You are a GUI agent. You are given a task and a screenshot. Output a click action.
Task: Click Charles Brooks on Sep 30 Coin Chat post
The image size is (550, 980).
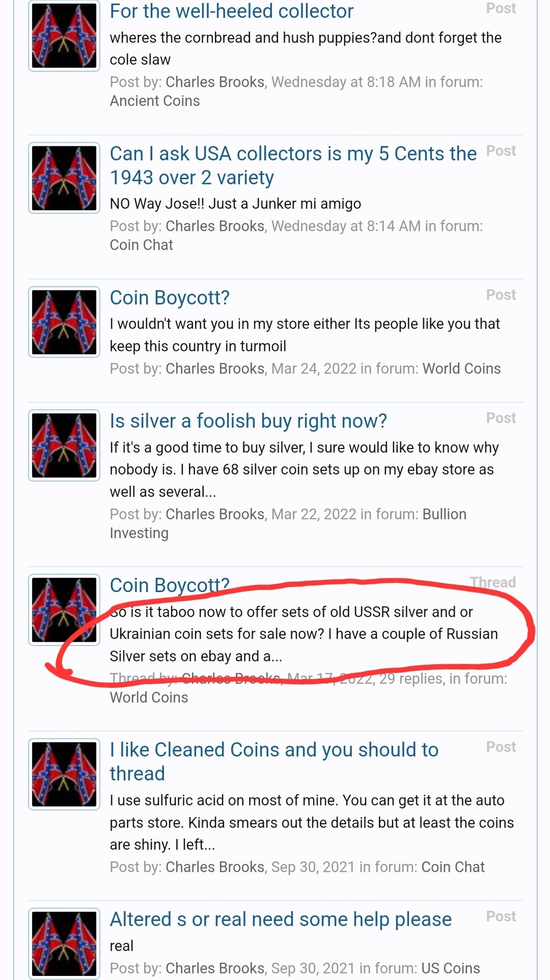click(215, 867)
